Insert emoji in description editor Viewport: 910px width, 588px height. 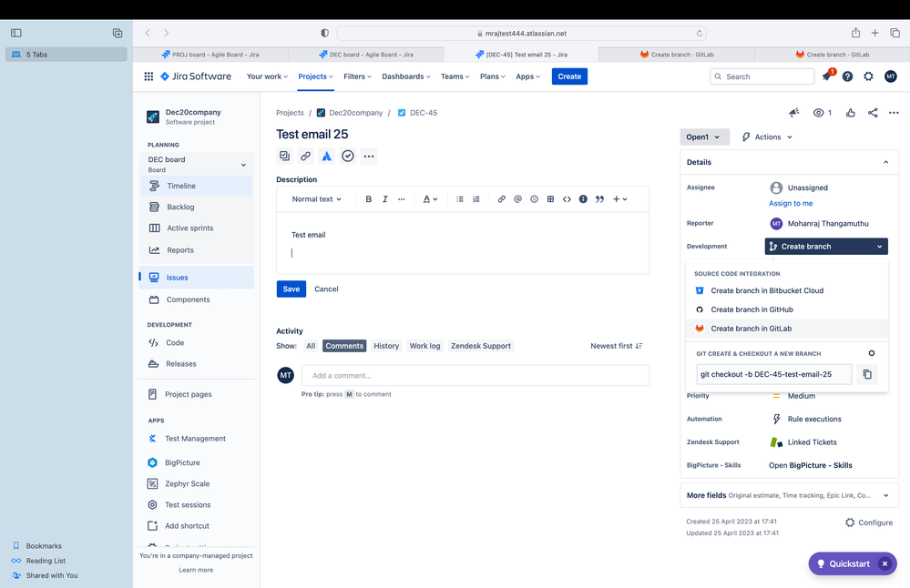click(534, 199)
